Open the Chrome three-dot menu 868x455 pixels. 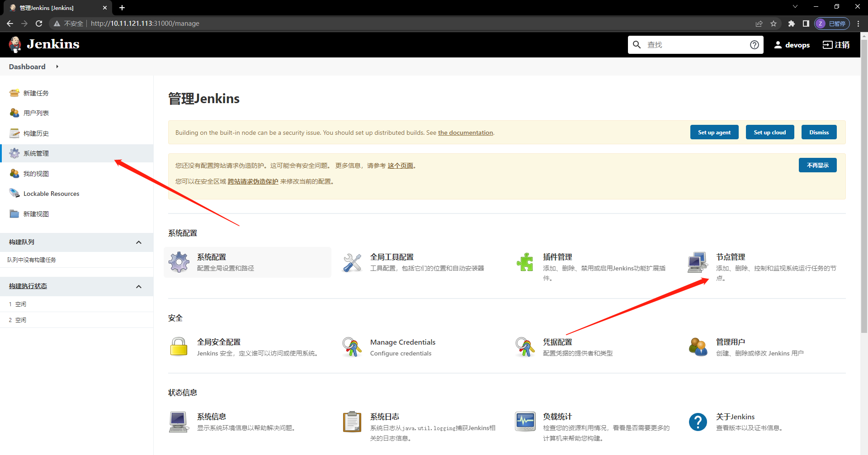tap(858, 24)
